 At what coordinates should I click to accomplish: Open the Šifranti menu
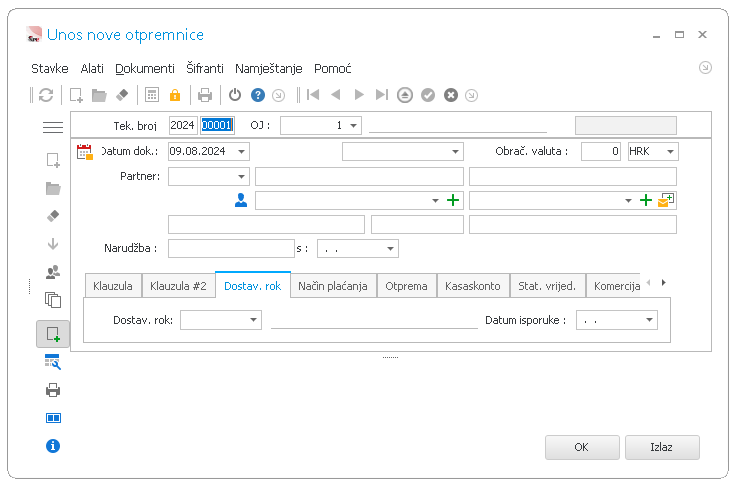pos(205,68)
